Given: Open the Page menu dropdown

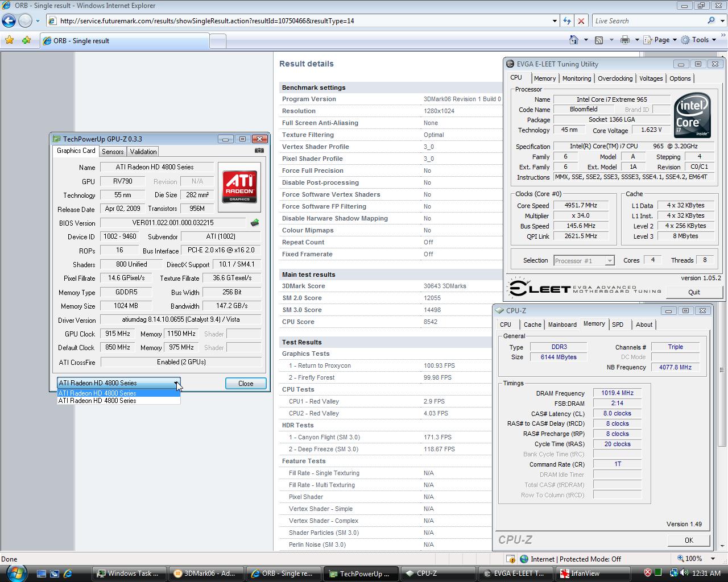Looking at the screenshot, I should tap(661, 40).
